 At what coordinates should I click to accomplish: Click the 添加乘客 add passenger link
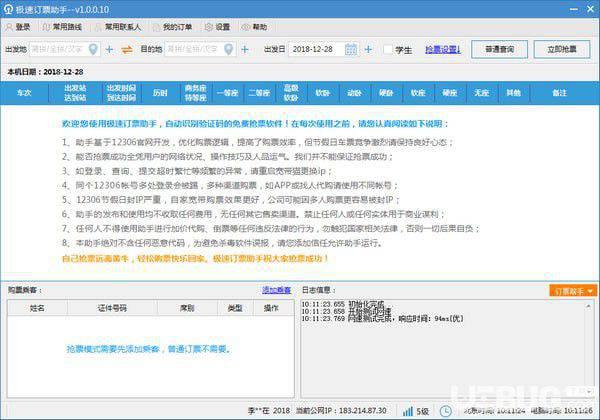(x=276, y=290)
